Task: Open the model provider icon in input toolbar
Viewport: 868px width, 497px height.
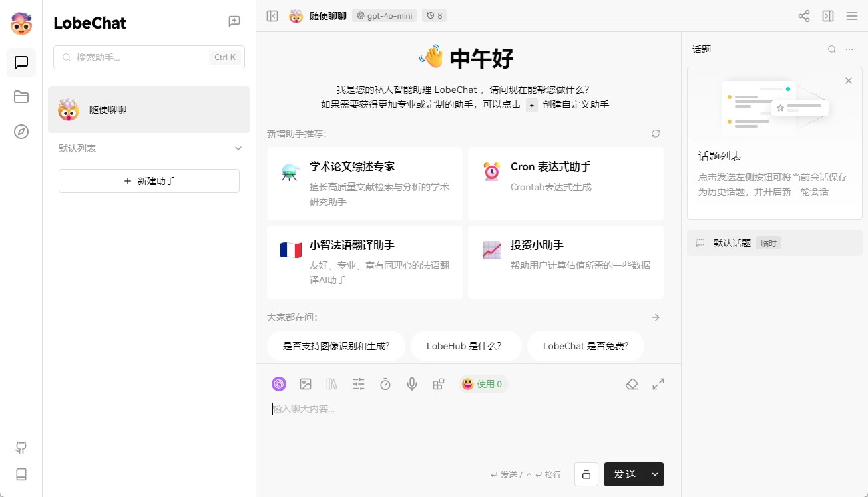Action: pyautogui.click(x=279, y=384)
